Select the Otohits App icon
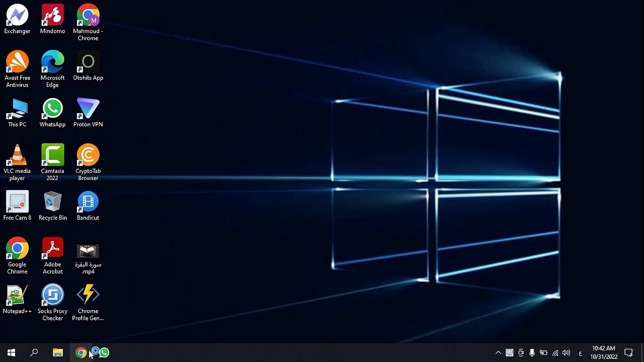The image size is (644, 362). coord(88,66)
